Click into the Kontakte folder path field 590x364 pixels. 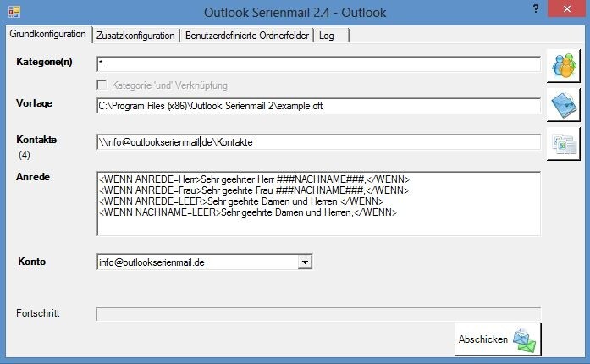click(x=319, y=142)
